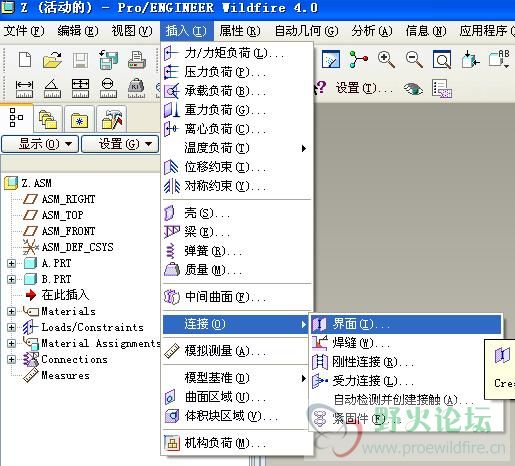Select 刚性连接(R) in the submenu

tap(406, 362)
